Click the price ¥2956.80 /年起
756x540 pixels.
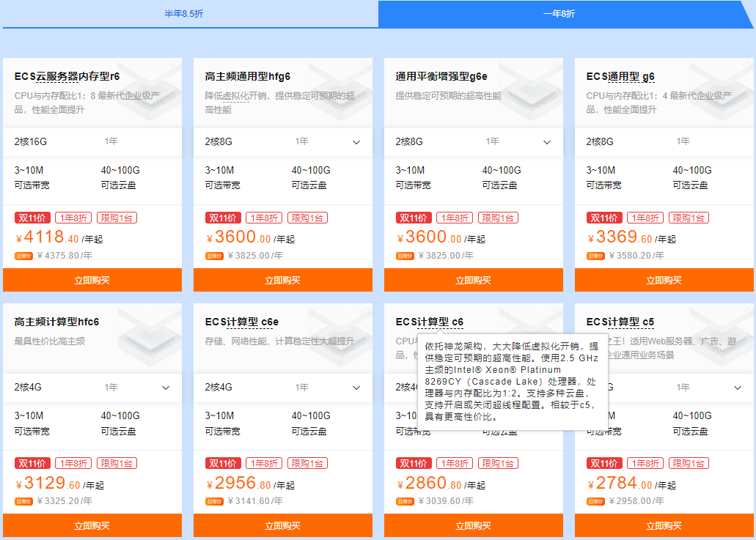[250, 483]
